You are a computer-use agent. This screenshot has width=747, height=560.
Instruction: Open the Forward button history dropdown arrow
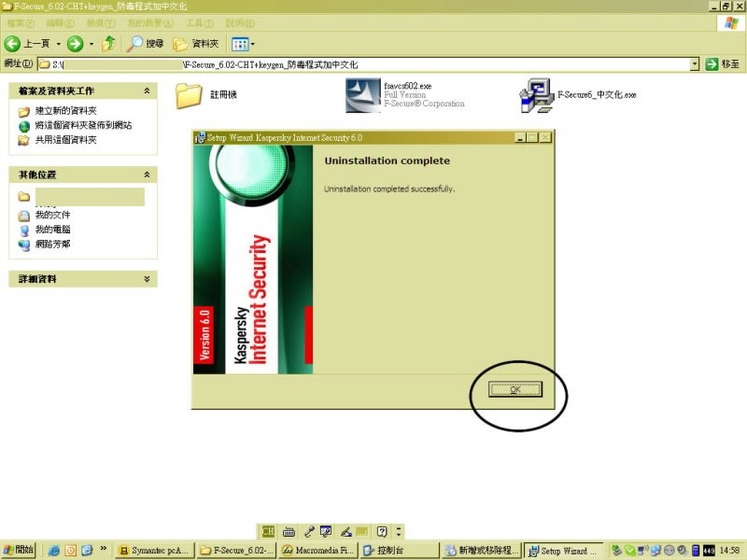tap(92, 44)
